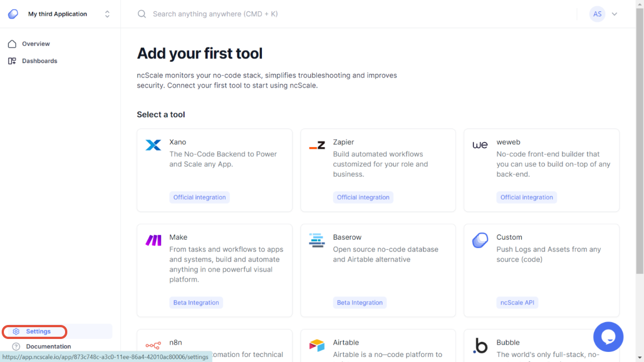Click the Baserow logo icon
This screenshot has height=362, width=644.
317,241
